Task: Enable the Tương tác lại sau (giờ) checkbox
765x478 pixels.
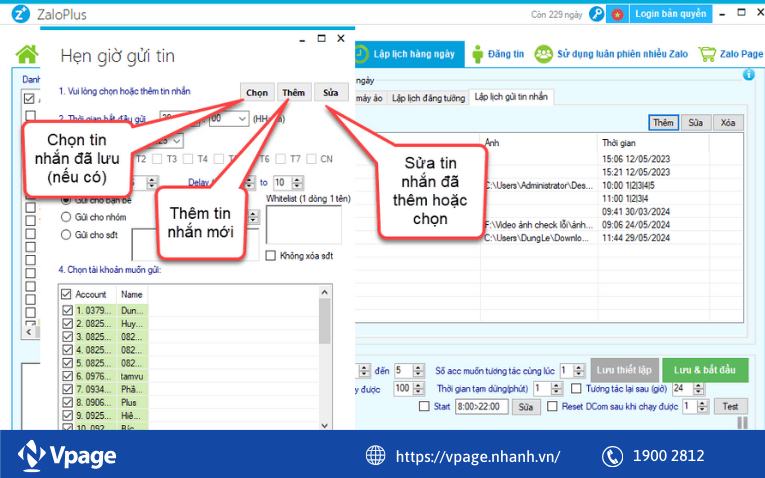Action: coord(576,388)
